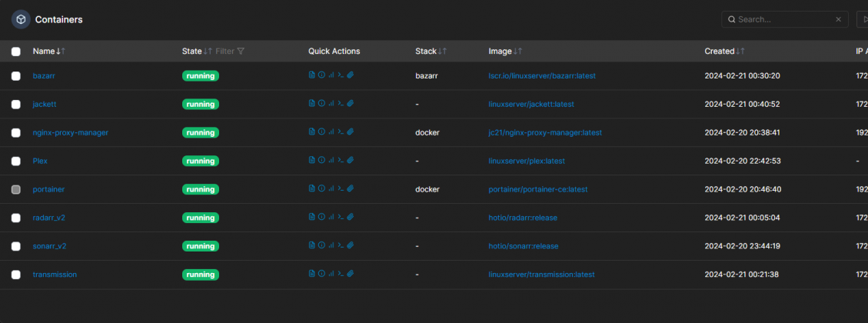The image size is (868, 323).
Task: Click created date 2024-02-20 23:44:19
Action: pos(742,246)
